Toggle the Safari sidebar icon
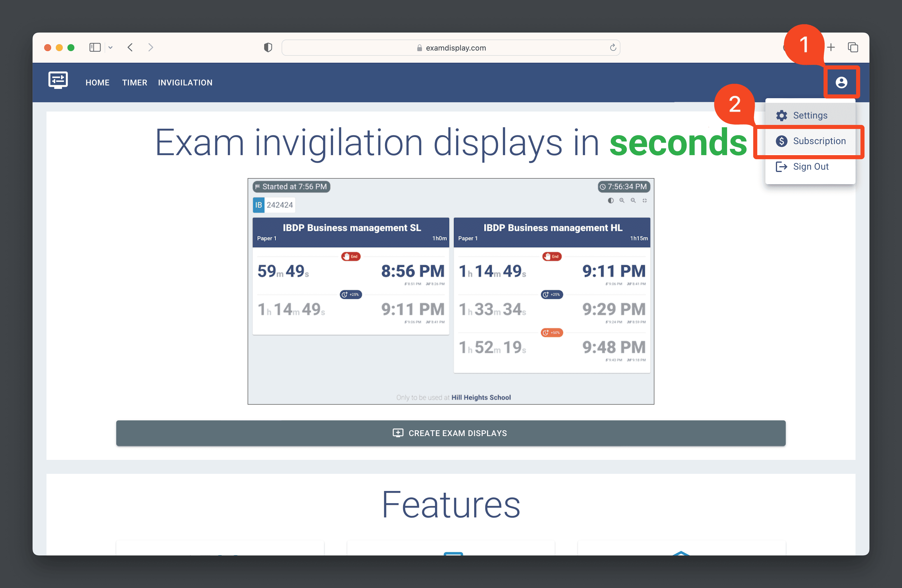This screenshot has width=902, height=588. (x=95, y=47)
